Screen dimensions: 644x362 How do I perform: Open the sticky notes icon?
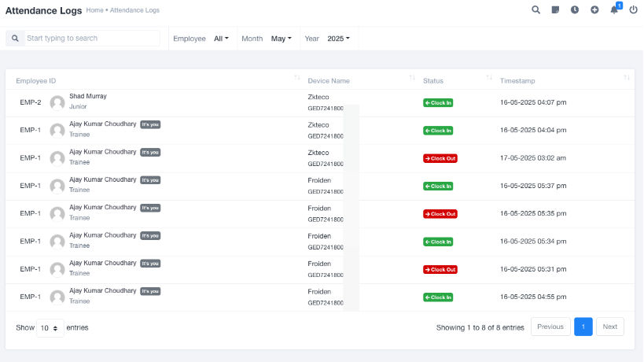(555, 10)
